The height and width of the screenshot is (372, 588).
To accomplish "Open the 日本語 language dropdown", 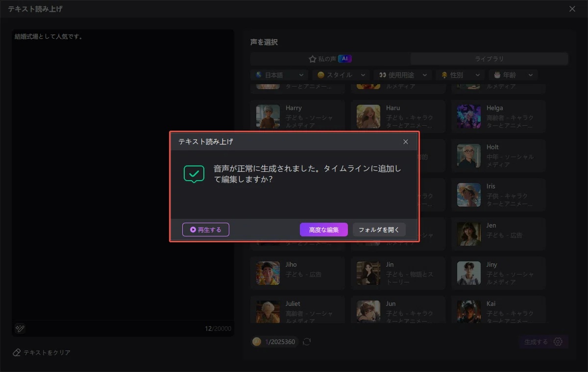I will tap(279, 75).
